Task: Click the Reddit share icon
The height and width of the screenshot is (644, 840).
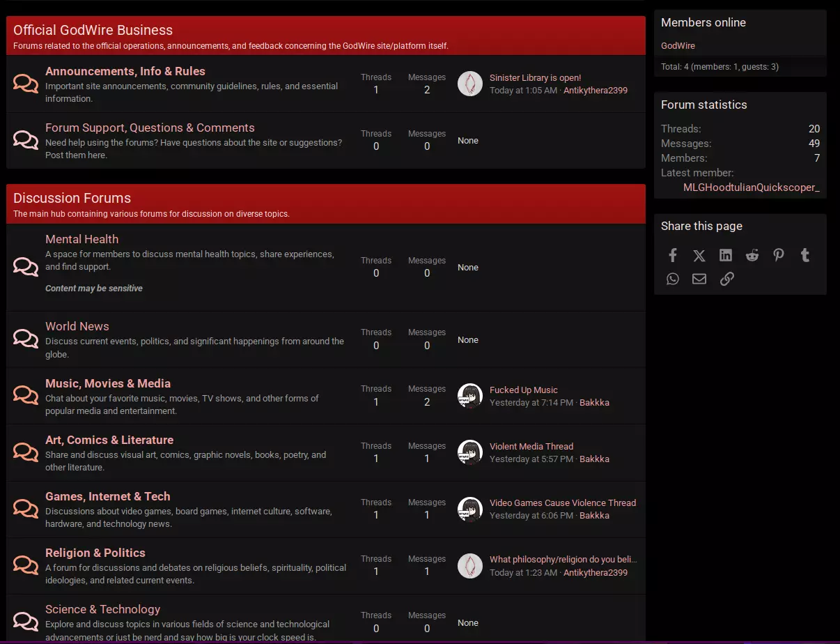Action: 752,255
